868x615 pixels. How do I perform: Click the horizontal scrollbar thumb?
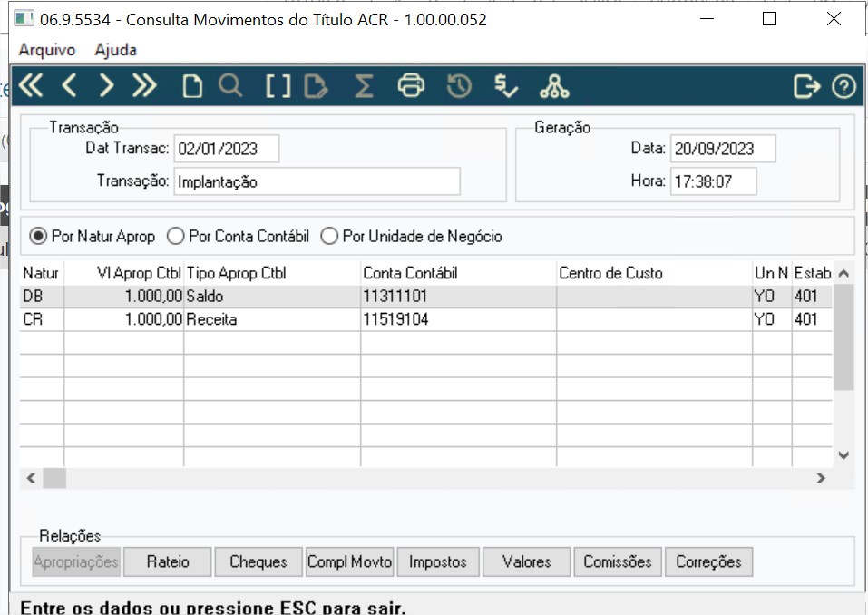54,478
